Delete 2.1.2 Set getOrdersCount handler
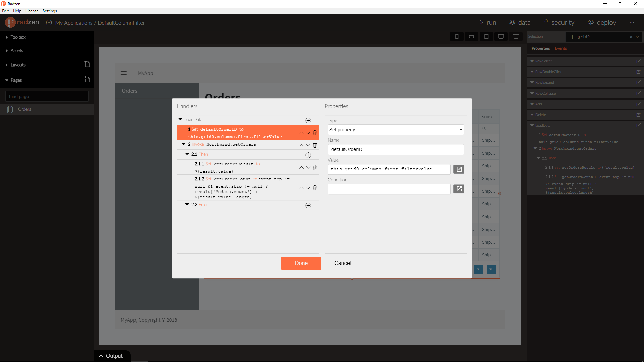This screenshot has height=362, width=644. coord(315,188)
